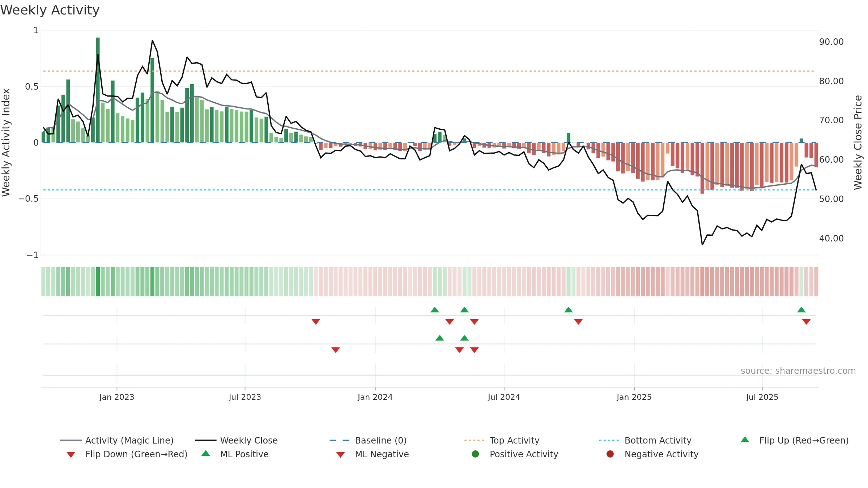The width and height of the screenshot is (868, 488).
Task: Click the Flip Up marker near Oct 2024
Action: tap(569, 310)
